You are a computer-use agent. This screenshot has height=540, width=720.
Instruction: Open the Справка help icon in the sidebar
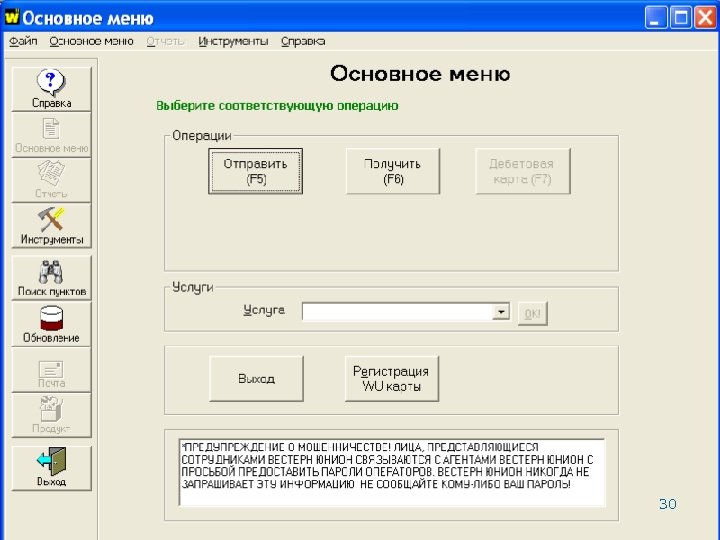click(51, 89)
